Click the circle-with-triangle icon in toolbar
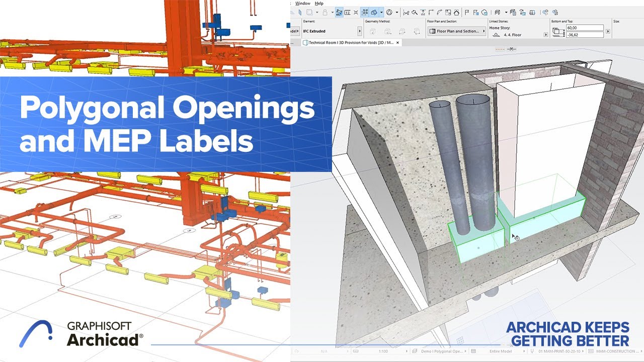 (389, 12)
